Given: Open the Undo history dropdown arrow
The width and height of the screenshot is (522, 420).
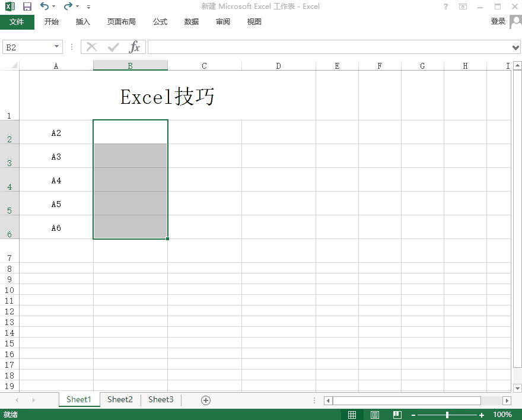Looking at the screenshot, I should click(x=53, y=7).
